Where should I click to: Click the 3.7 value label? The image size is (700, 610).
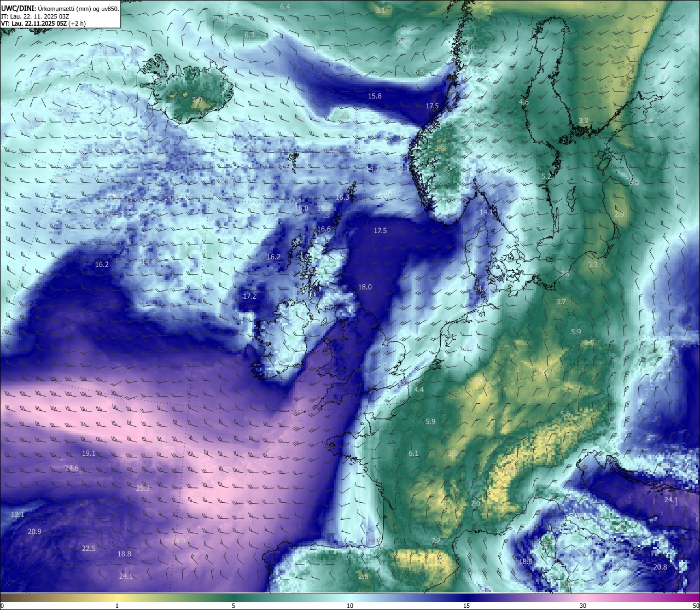click(561, 301)
